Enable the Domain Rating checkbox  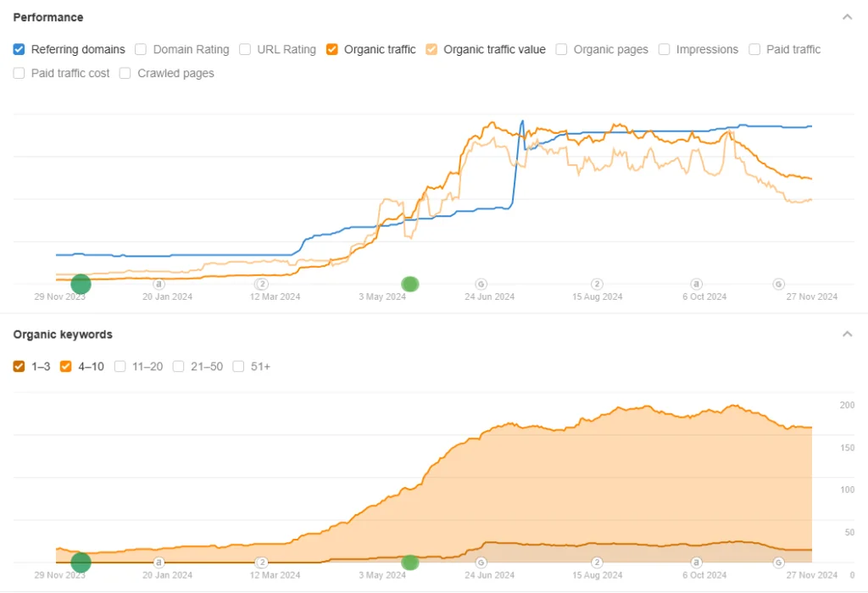point(141,49)
